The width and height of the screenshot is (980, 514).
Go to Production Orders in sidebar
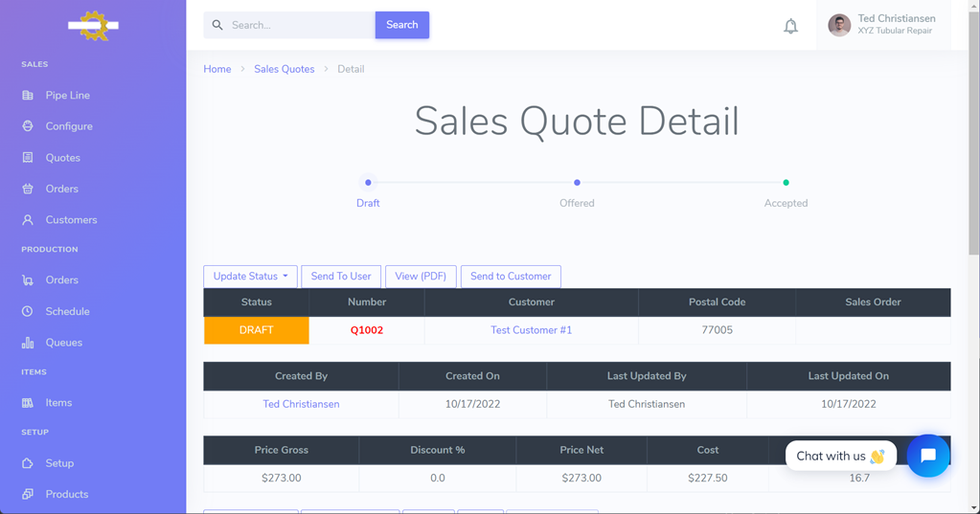(x=61, y=280)
